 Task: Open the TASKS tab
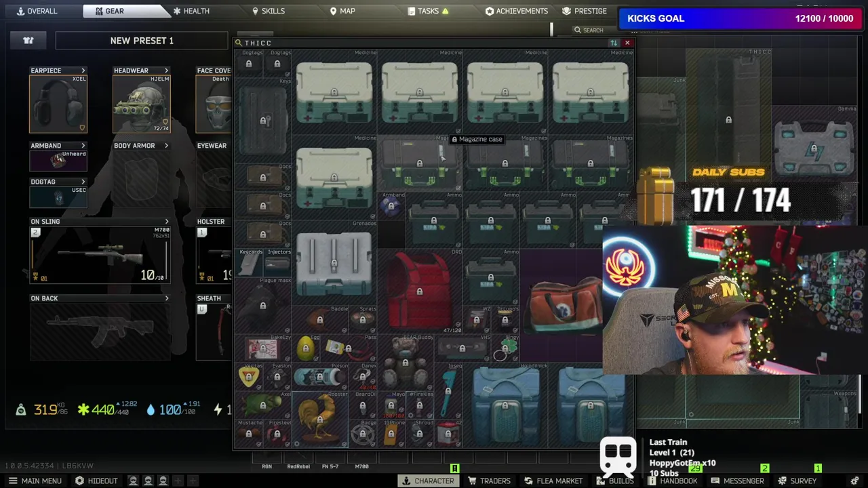pos(429,11)
